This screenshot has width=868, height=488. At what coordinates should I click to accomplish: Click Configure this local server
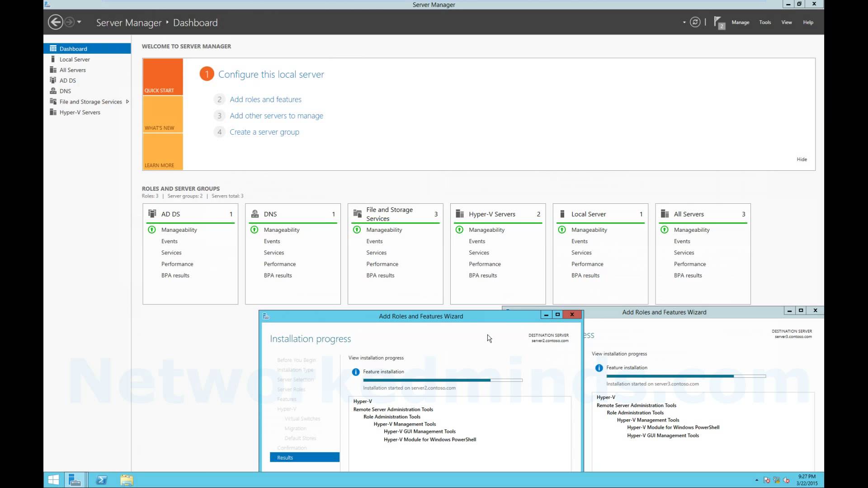point(271,75)
